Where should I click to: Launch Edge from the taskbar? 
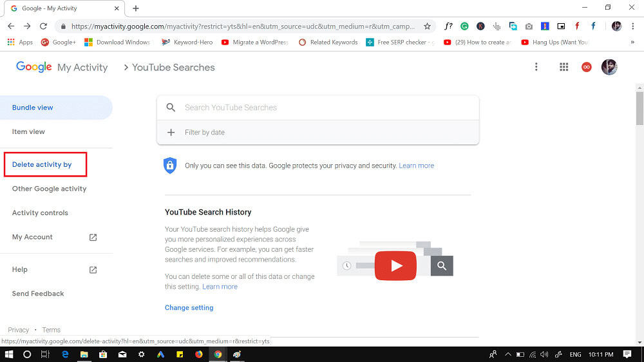pos(65,354)
